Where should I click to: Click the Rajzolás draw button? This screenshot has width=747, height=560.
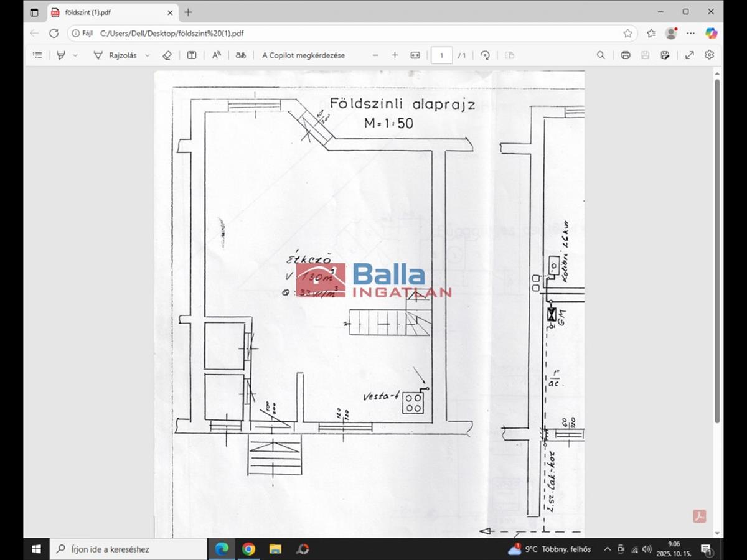click(x=116, y=55)
